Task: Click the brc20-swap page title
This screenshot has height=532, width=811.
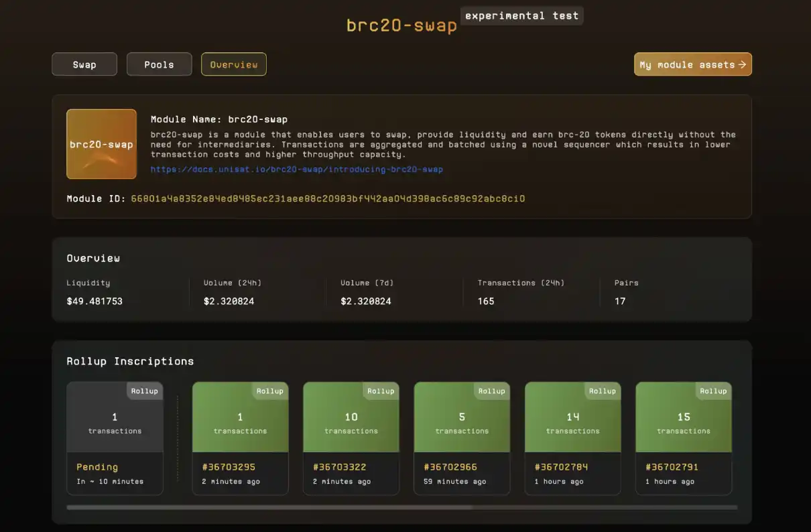Action: coord(401,25)
